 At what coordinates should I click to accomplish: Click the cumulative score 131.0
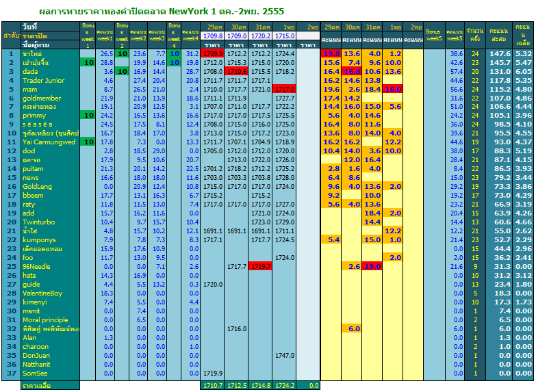500,71
